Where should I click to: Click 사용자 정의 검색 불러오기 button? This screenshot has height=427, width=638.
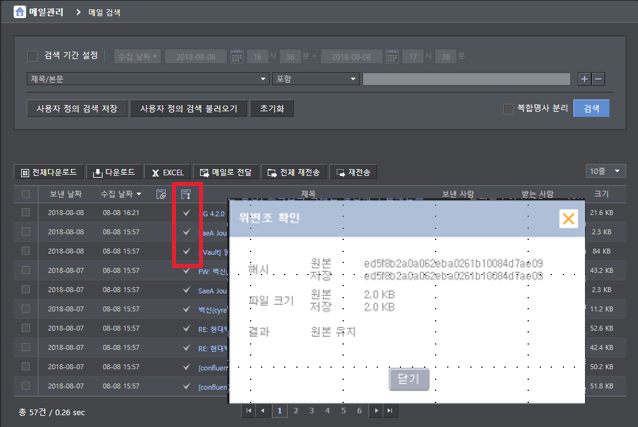189,109
